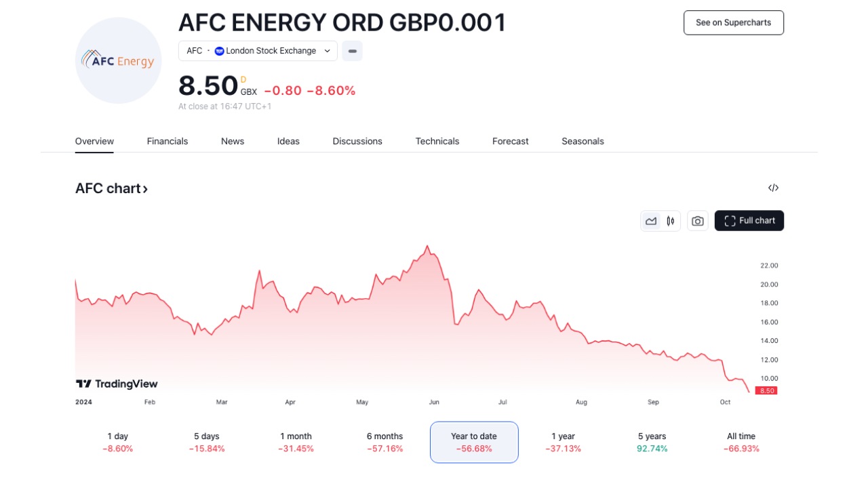
Task: Switch to candlestick chart style
Action: click(x=671, y=221)
